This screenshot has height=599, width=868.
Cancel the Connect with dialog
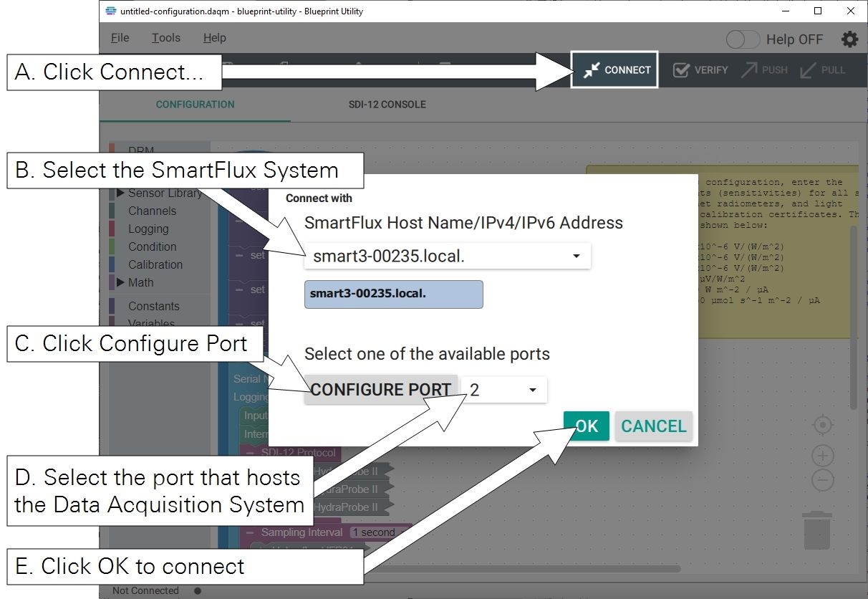[x=654, y=426]
